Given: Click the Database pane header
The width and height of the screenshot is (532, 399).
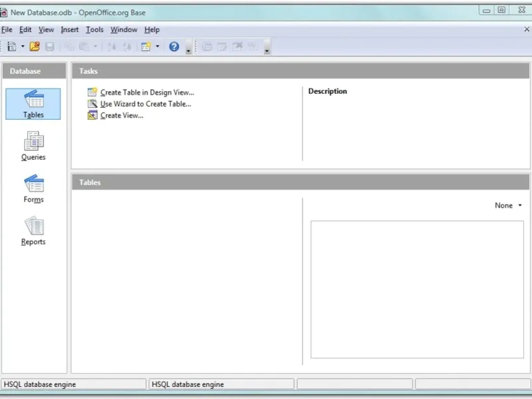Looking at the screenshot, I should (x=35, y=71).
